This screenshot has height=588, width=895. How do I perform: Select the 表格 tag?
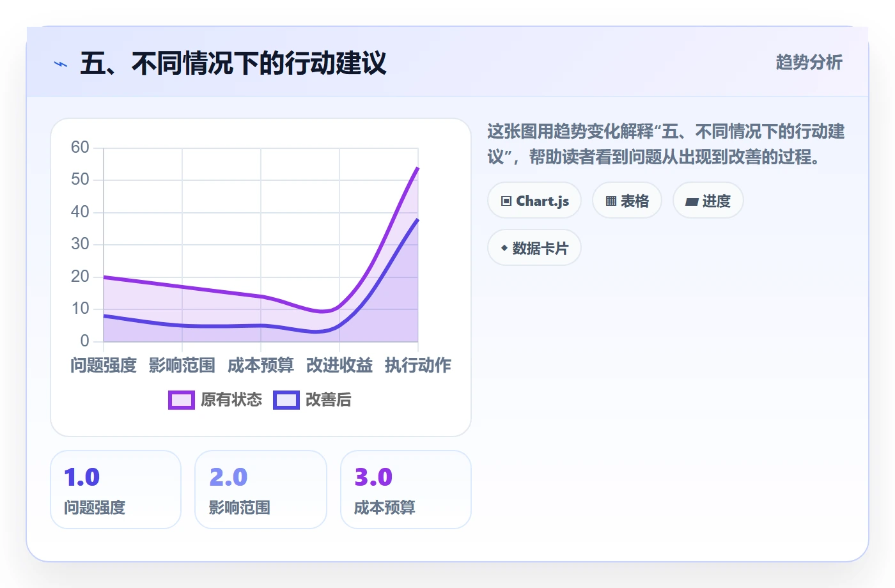627,201
